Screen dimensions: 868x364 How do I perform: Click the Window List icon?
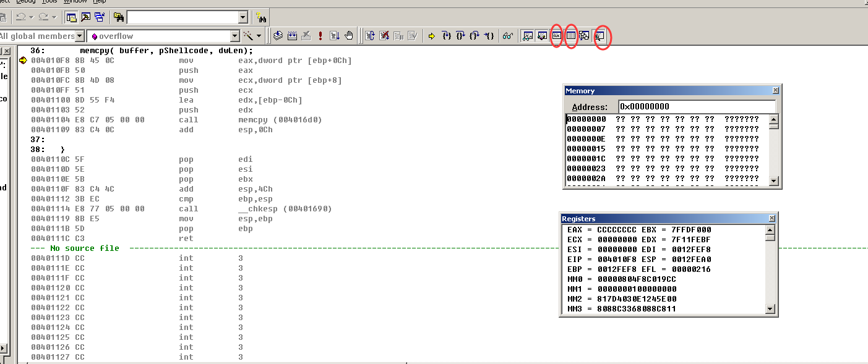point(100,17)
